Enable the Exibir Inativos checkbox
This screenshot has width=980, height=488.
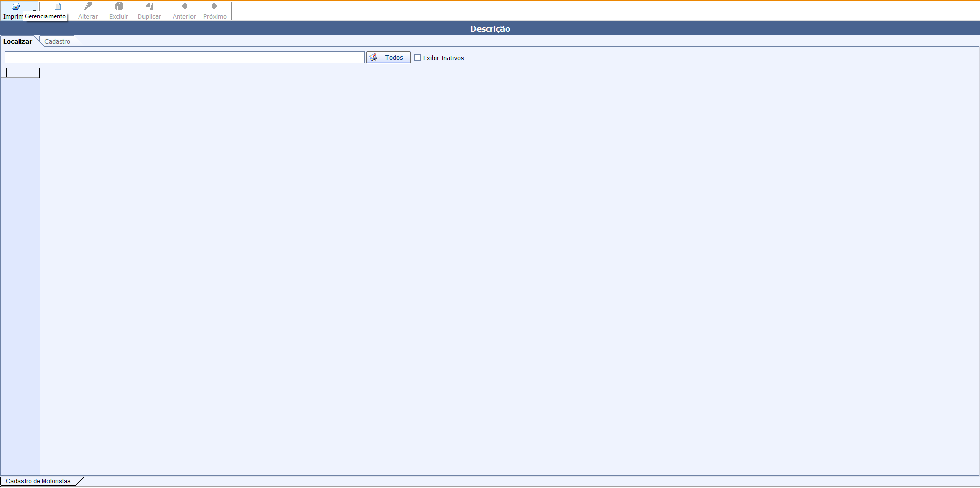(418, 58)
